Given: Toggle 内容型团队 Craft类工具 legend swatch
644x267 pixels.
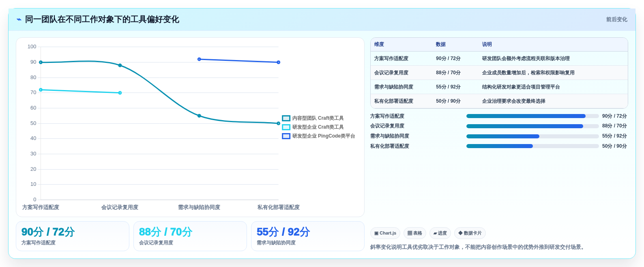Looking at the screenshot, I should pyautogui.click(x=286, y=118).
